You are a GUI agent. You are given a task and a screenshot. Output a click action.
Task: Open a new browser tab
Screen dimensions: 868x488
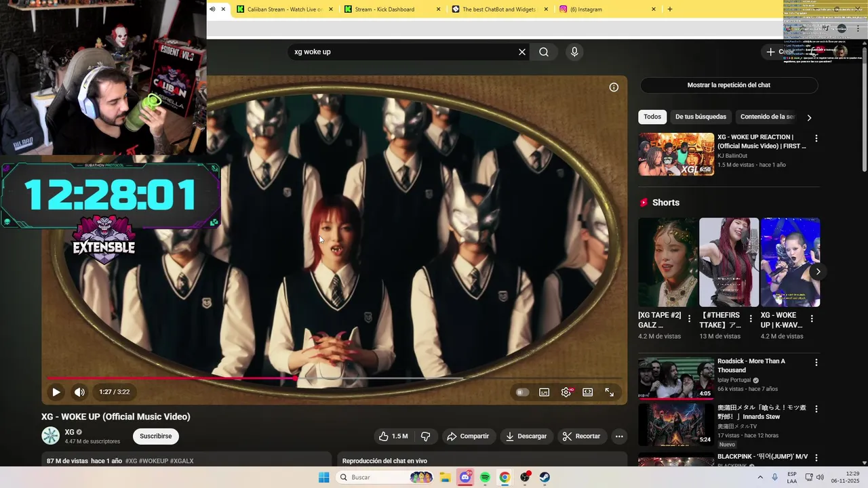[670, 9]
